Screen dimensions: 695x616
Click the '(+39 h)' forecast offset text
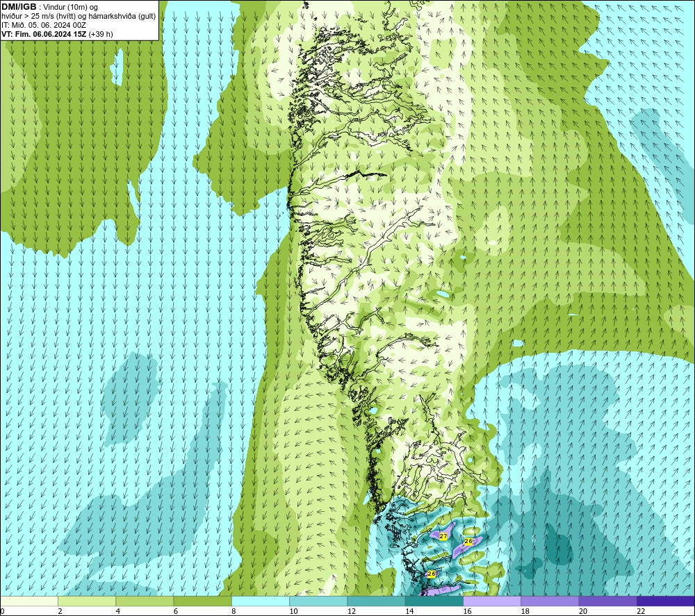101,34
